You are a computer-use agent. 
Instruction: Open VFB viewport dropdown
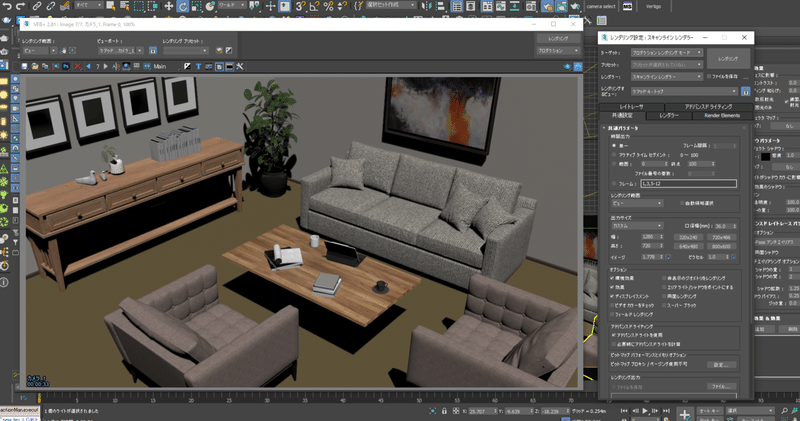[x=120, y=51]
